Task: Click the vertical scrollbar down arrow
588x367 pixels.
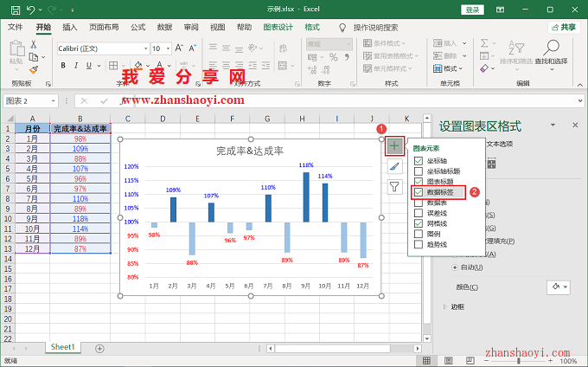Action: [427, 338]
